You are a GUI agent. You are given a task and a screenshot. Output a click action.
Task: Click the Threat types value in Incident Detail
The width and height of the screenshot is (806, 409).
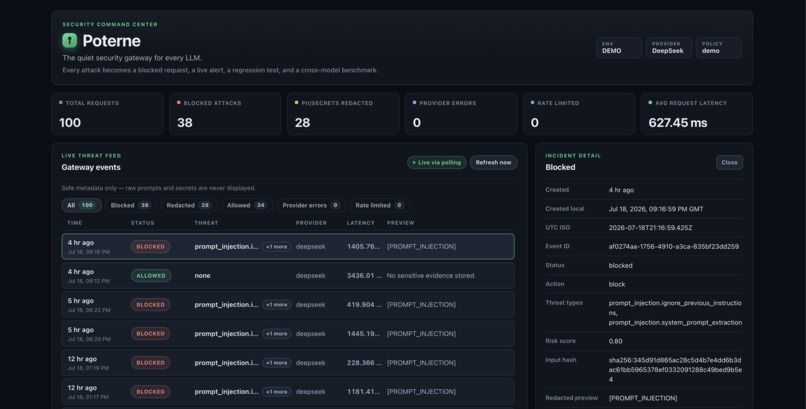[675, 312]
